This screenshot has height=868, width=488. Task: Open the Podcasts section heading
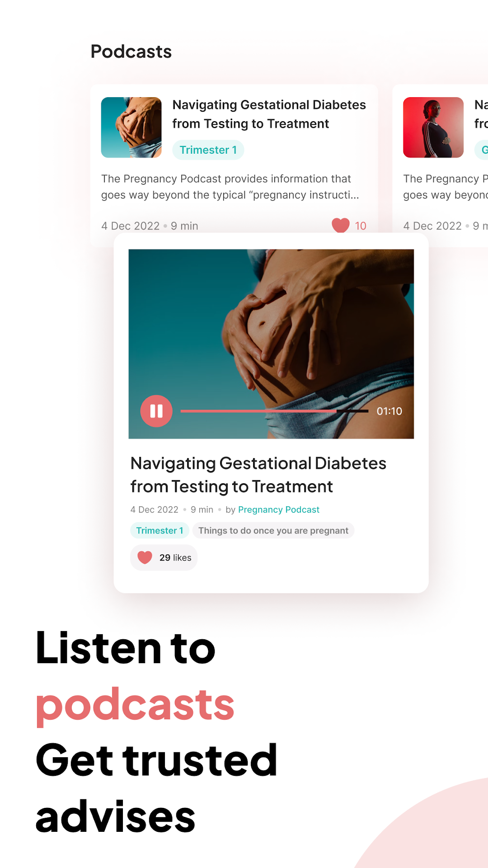[x=131, y=52]
